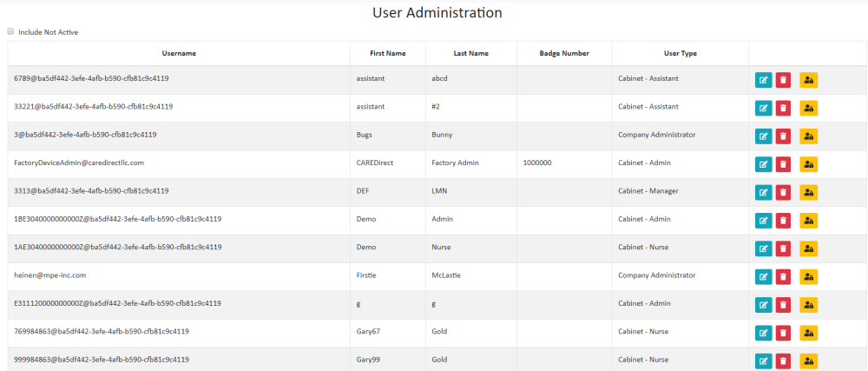Delete the Demo Admin user
The width and height of the screenshot is (868, 371).
coord(783,221)
